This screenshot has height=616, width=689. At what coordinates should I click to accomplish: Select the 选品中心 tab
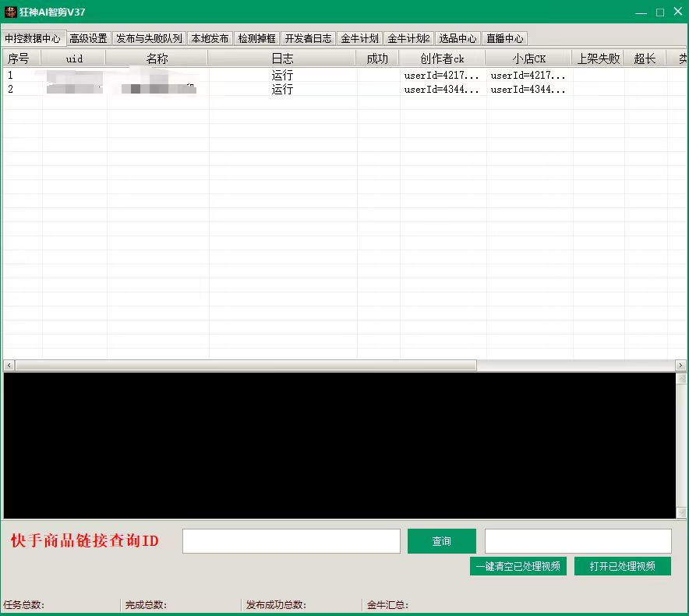click(458, 38)
